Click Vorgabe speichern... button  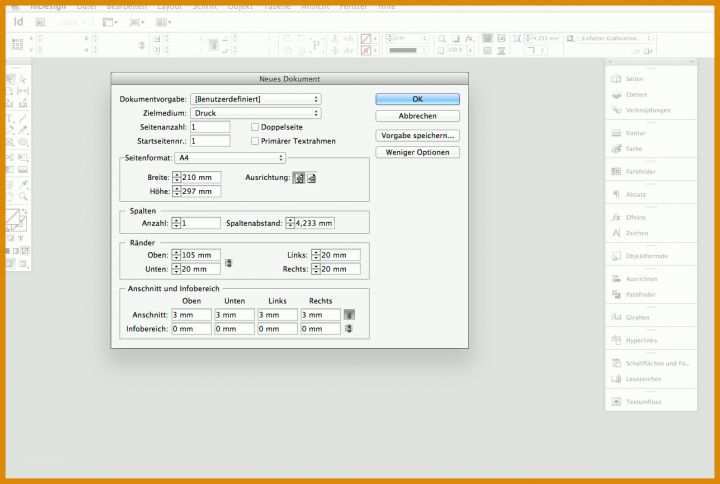[x=417, y=136]
